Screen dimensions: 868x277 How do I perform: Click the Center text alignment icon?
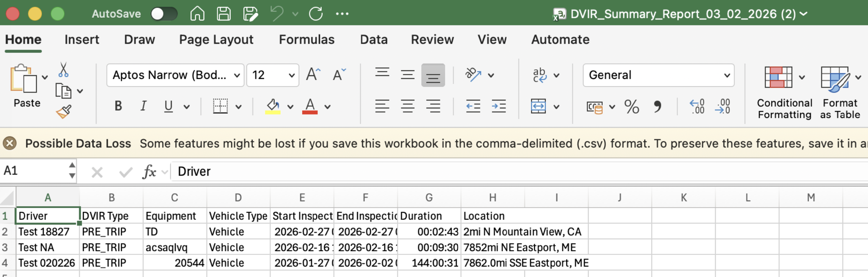tap(407, 107)
